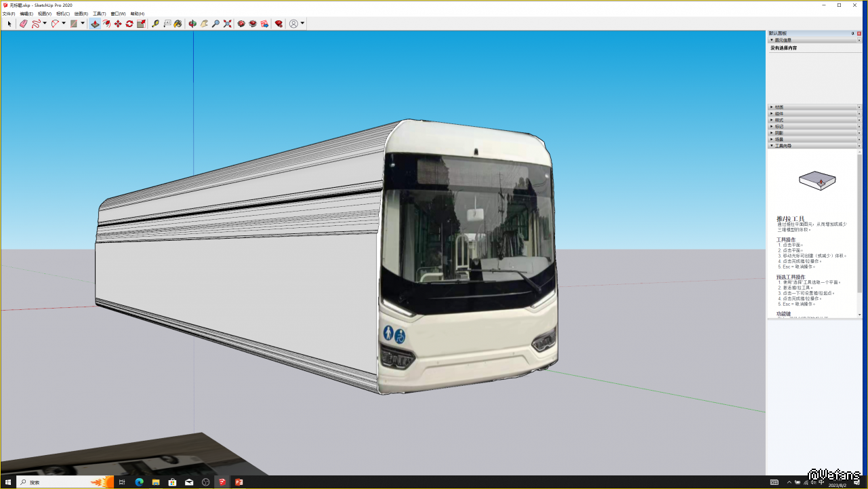
Task: Pin the 默认面板 tray with auto-hide pushpin
Action: 852,33
